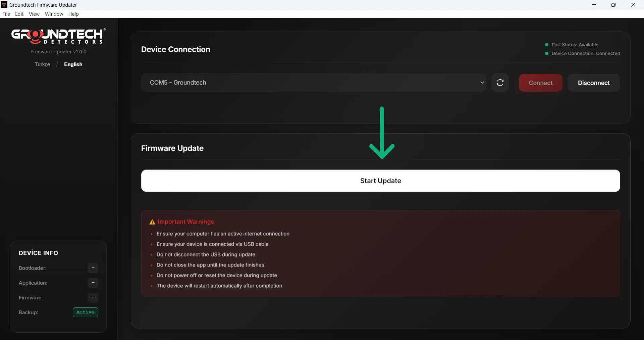Maximize the Firmware Updater window
644x340 pixels.
(613, 5)
